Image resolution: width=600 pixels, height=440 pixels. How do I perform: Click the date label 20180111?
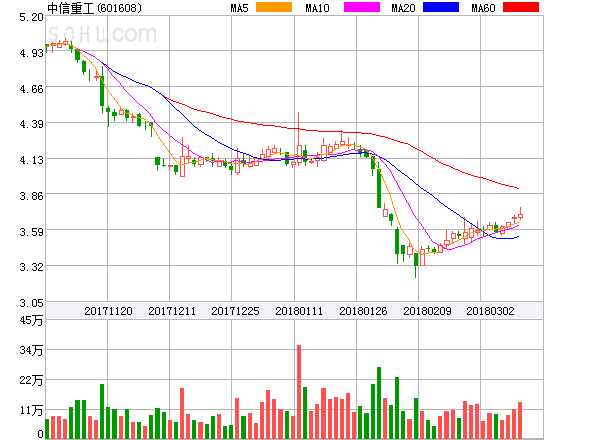299,311
